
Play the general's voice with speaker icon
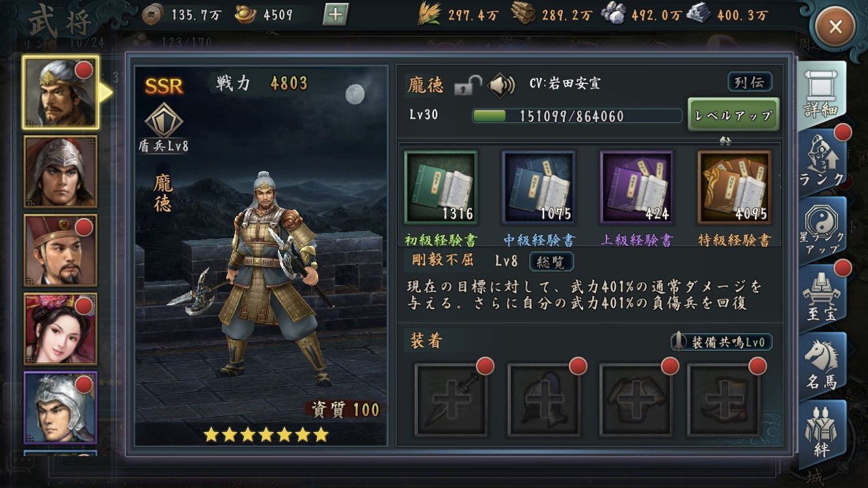(500, 85)
